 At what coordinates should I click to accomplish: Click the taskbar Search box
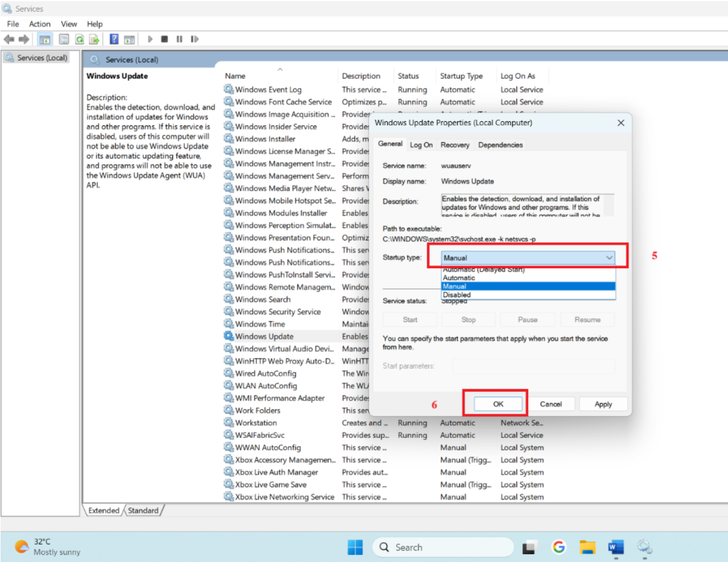click(443, 547)
